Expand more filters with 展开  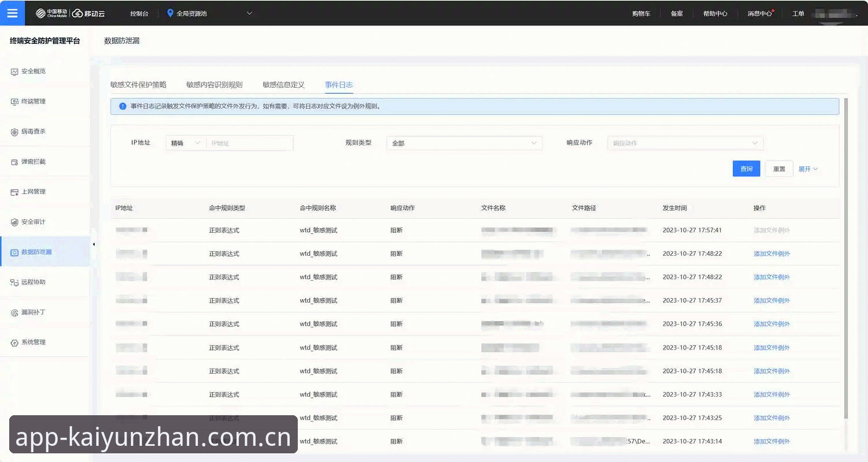pyautogui.click(x=808, y=169)
